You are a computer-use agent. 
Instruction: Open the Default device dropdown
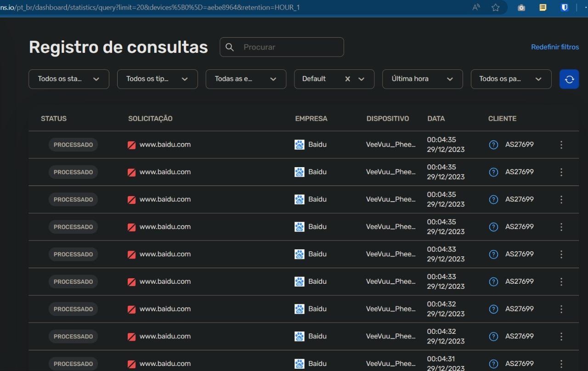pyautogui.click(x=362, y=79)
